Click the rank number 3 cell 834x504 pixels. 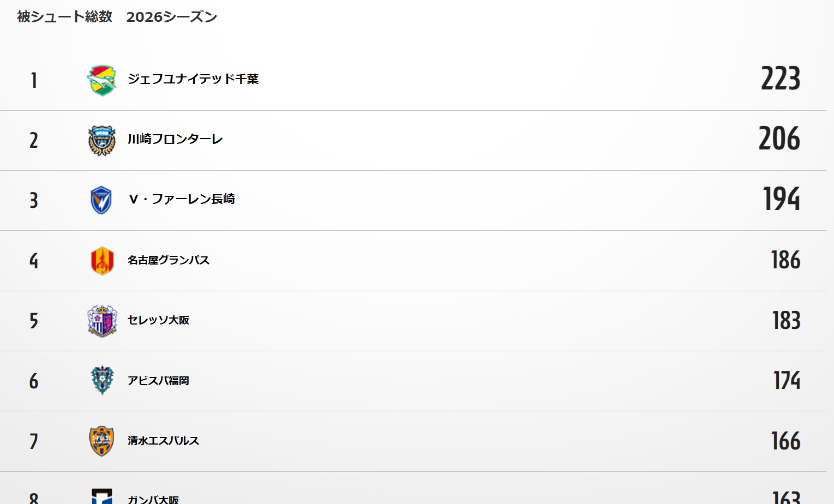(34, 200)
